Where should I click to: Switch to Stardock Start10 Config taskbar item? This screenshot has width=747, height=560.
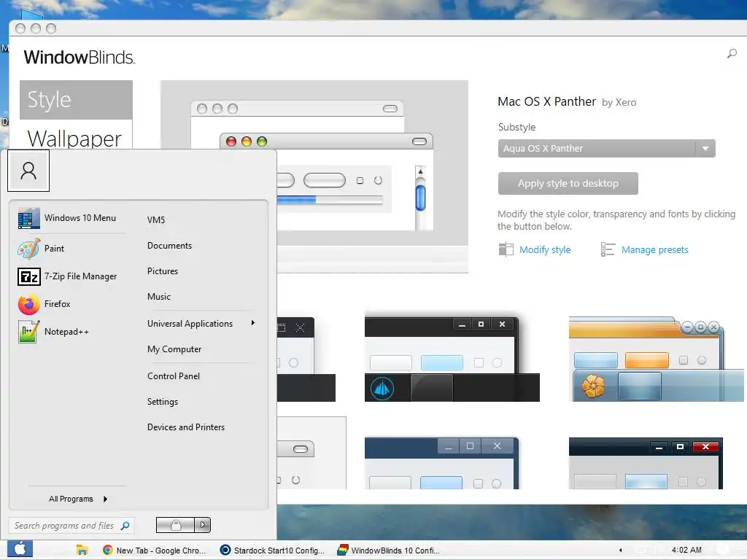(x=273, y=550)
